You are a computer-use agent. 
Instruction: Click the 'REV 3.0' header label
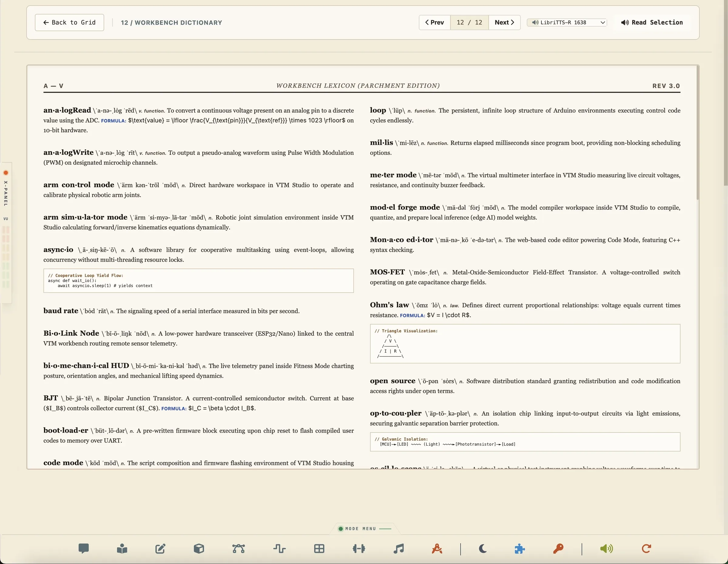(x=666, y=86)
